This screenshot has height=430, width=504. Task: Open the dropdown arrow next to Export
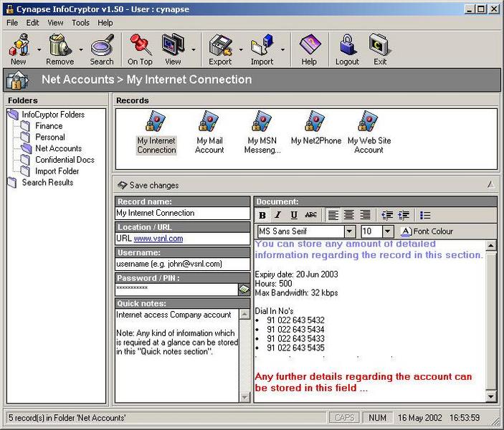point(241,50)
